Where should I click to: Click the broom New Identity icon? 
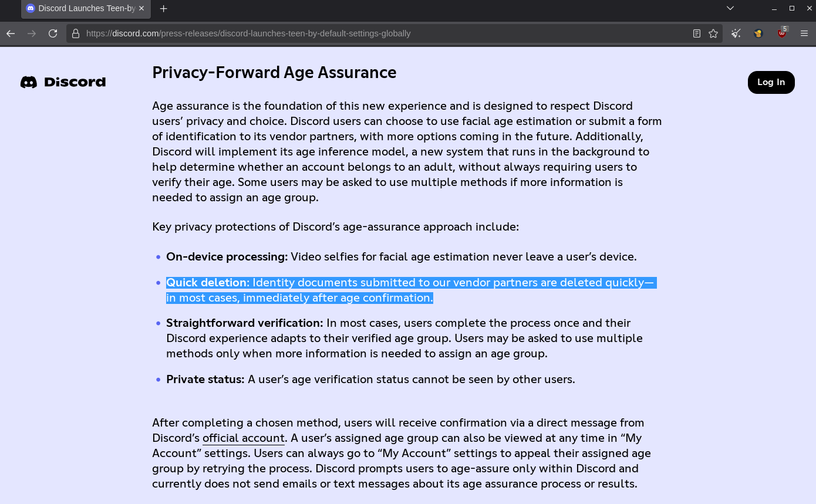736,33
